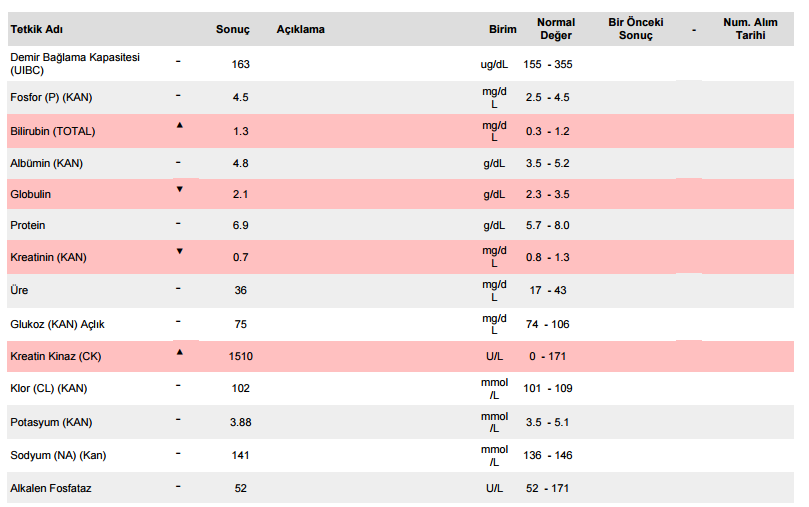Click the Normal Değer column header

[x=556, y=29]
